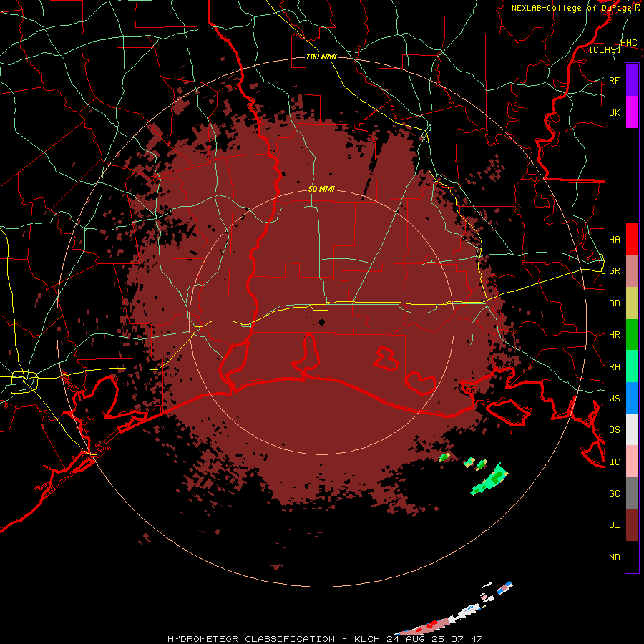Click the 'HYDROMETEOR CLASSIFICATION' title text
Screen dimensions: 644x644
pos(251,639)
